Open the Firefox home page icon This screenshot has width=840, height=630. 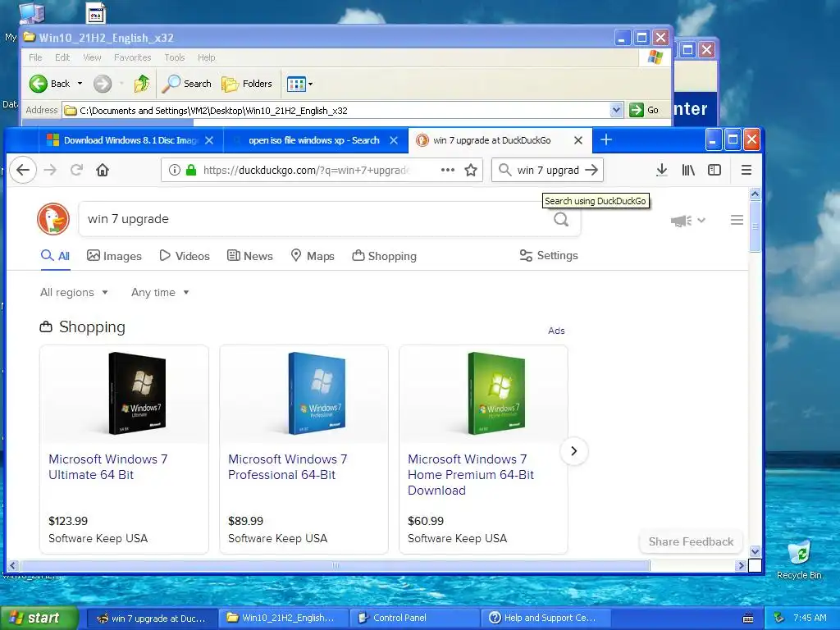pos(103,171)
